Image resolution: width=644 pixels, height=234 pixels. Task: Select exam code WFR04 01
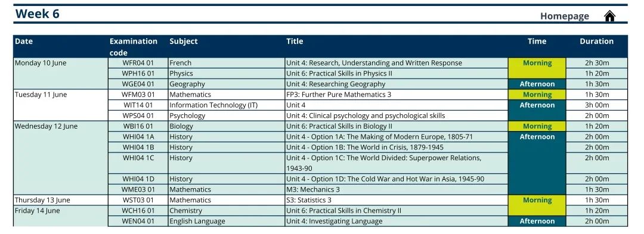(x=138, y=63)
